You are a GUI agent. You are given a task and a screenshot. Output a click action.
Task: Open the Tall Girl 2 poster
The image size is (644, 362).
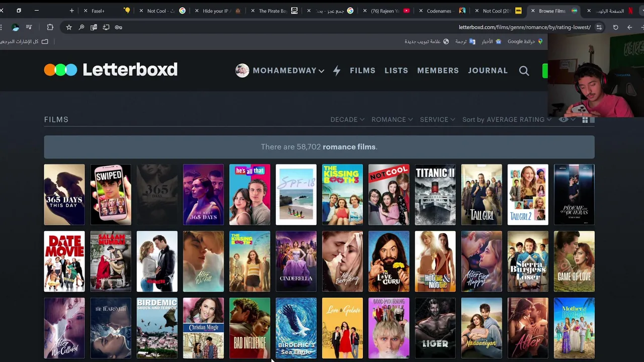click(528, 195)
